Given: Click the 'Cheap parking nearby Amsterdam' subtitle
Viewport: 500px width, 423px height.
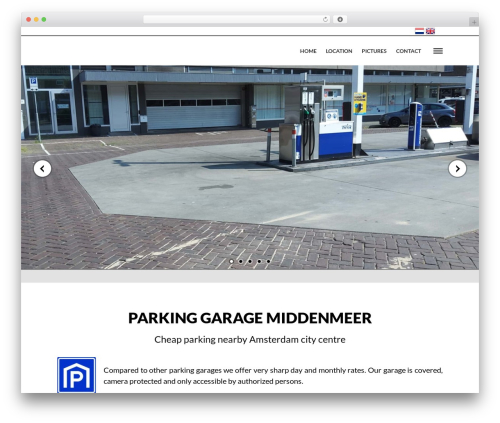Looking at the screenshot, I should click(x=250, y=340).
